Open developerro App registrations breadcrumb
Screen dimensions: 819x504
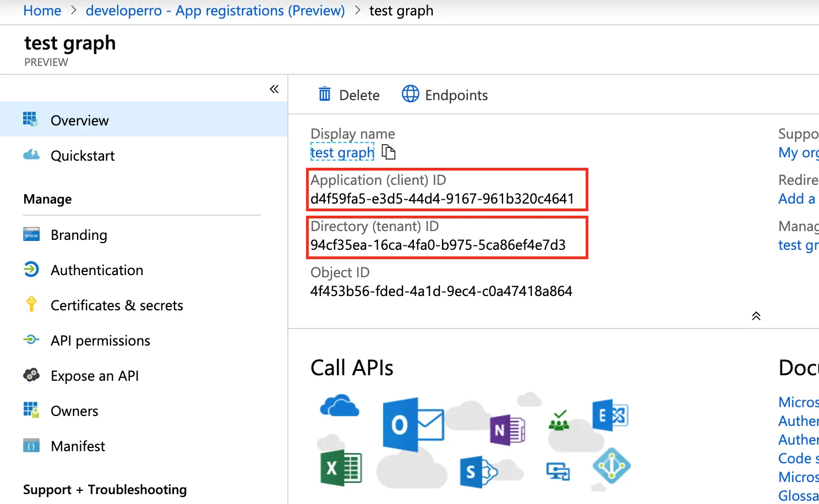pos(215,10)
